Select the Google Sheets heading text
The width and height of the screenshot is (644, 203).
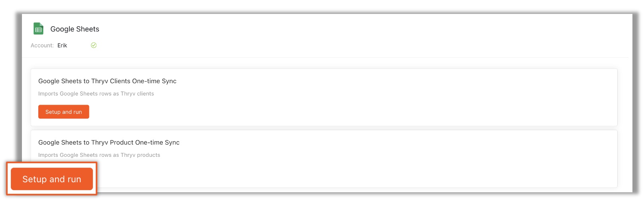(75, 29)
